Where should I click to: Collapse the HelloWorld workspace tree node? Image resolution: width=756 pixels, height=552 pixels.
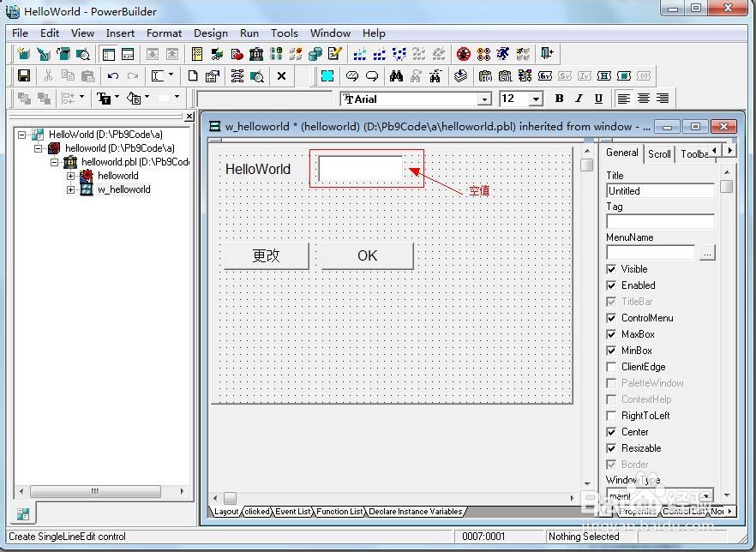pos(21,135)
